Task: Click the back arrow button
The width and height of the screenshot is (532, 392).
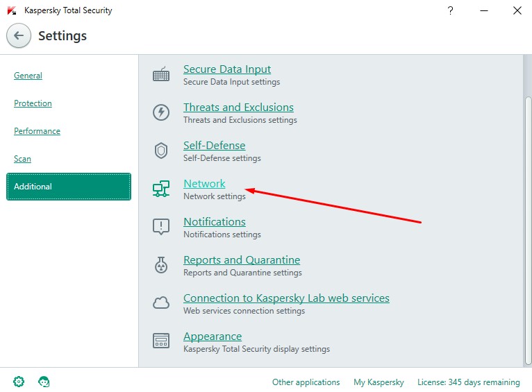Action: (19, 35)
